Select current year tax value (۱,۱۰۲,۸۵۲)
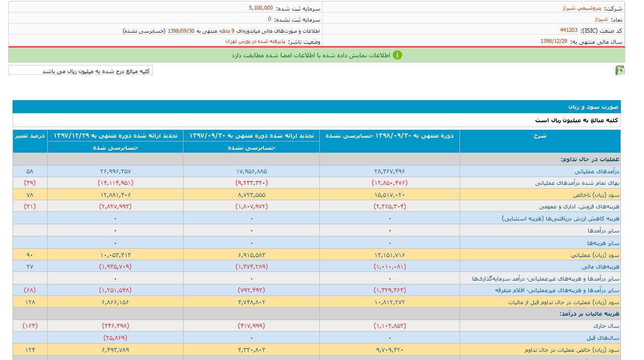The height and width of the screenshot is (360, 644). tap(390, 326)
